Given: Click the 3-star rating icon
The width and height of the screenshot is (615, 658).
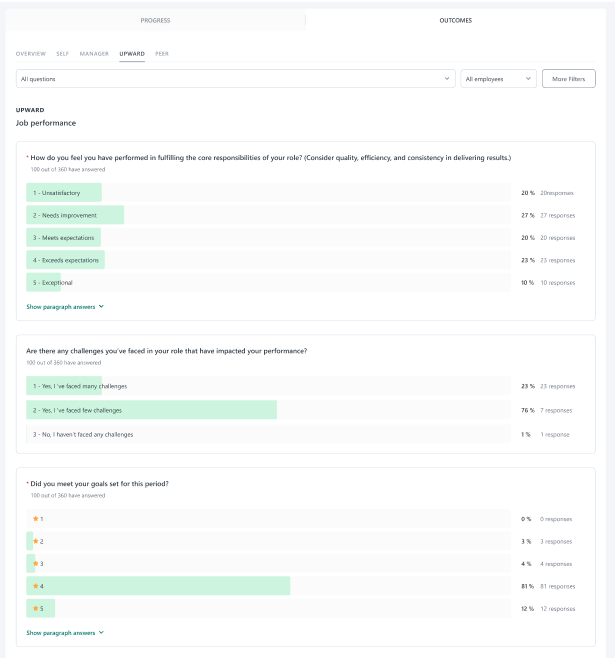Looking at the screenshot, I should click(36, 564).
